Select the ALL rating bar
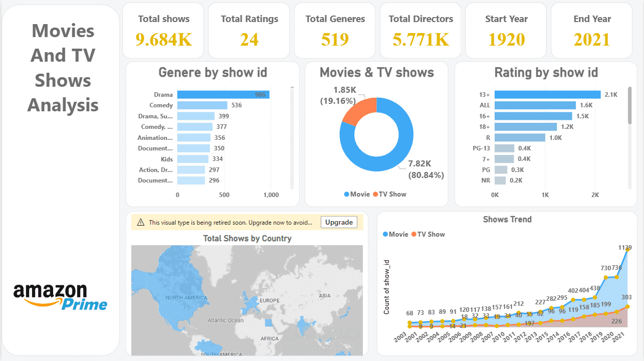This screenshot has height=361, width=644. pyautogui.click(x=535, y=105)
